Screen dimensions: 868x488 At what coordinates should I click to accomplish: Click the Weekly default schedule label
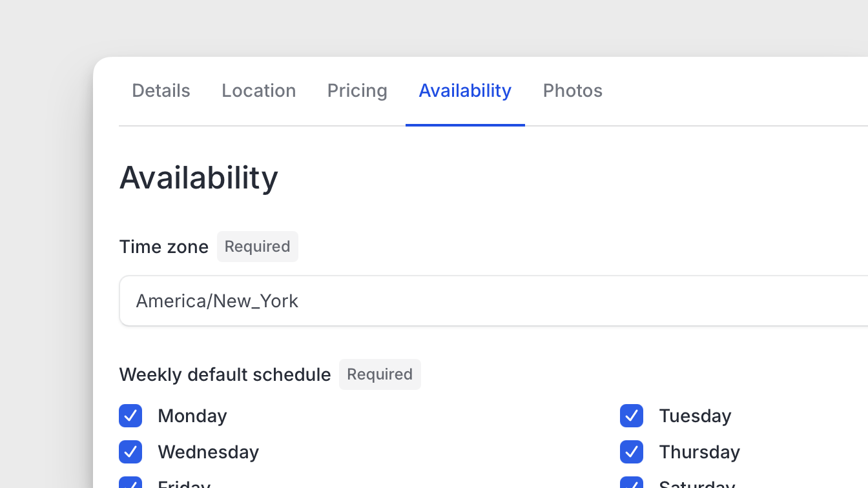point(225,374)
